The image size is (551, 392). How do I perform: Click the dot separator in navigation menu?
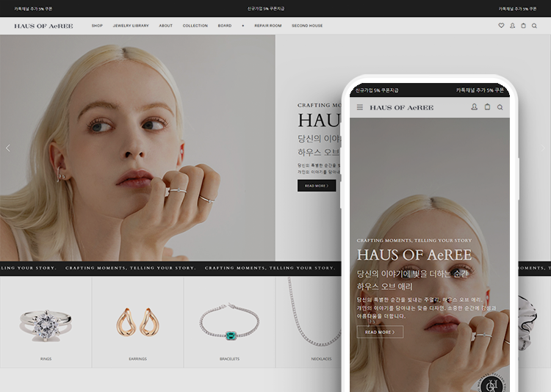tap(243, 26)
